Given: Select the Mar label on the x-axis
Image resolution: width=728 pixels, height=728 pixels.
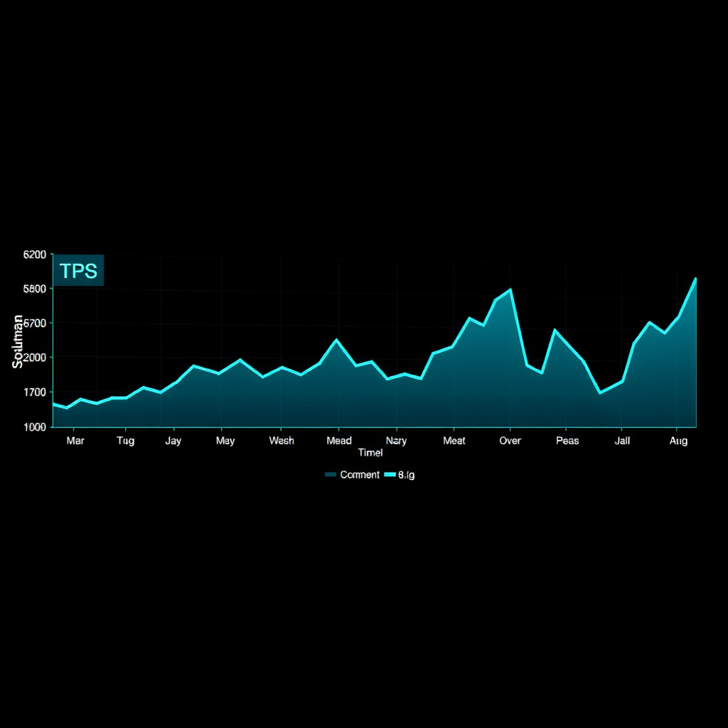Looking at the screenshot, I should coord(75,441).
